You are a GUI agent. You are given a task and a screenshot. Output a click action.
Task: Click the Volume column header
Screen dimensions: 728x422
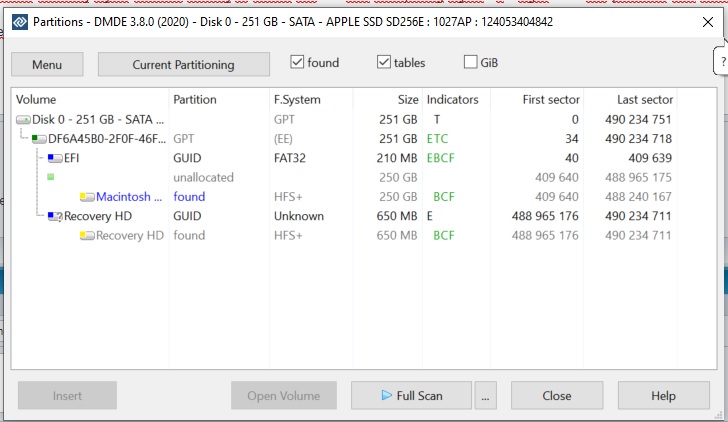pos(91,99)
